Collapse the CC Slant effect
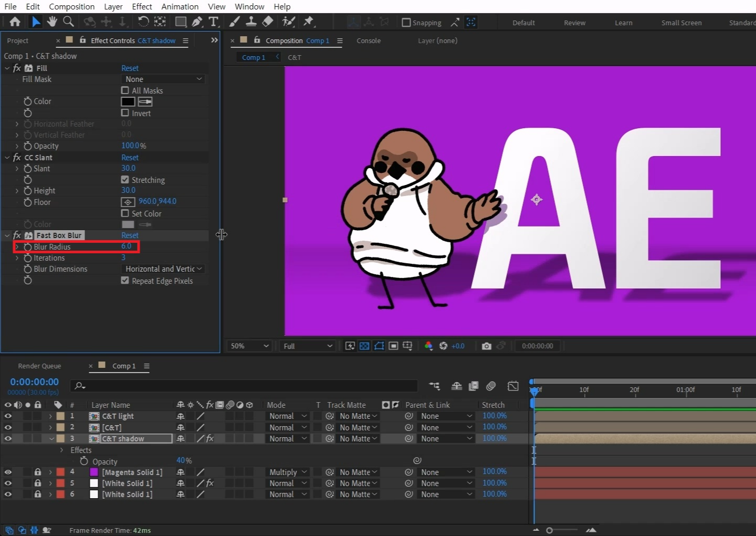Screen dimensions: 756x536 click(7, 157)
